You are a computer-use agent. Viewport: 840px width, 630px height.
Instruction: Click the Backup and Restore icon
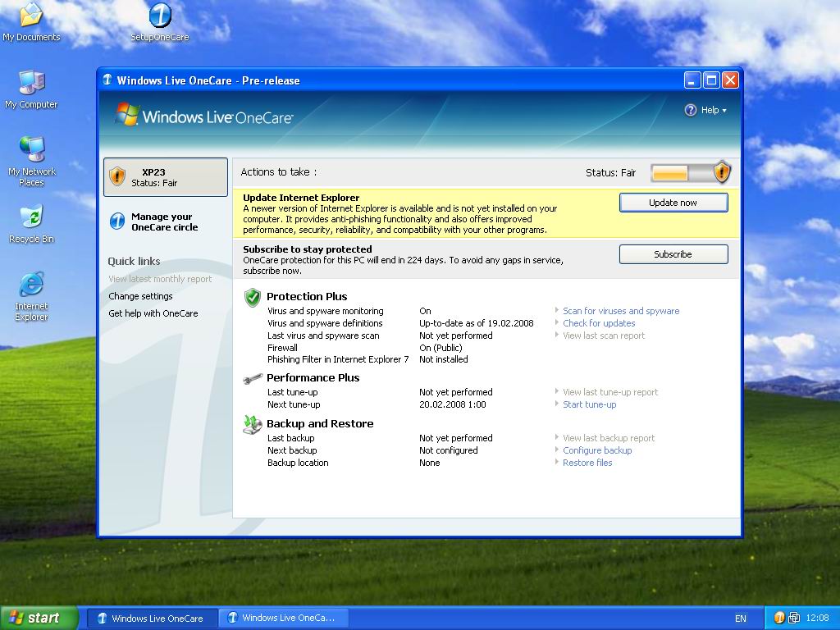pos(252,424)
